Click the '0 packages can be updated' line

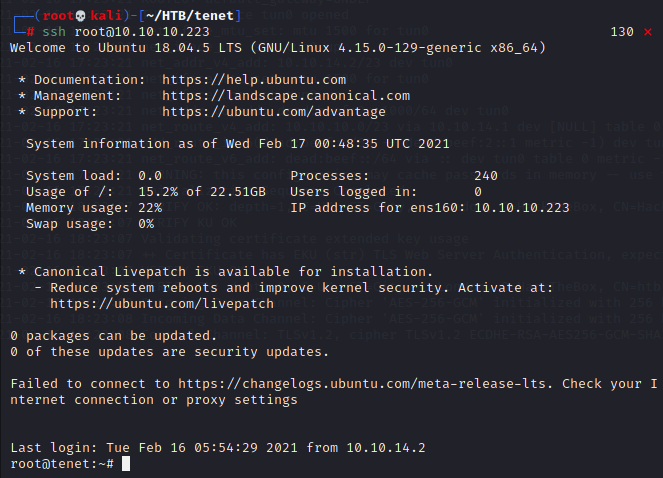coord(112,336)
